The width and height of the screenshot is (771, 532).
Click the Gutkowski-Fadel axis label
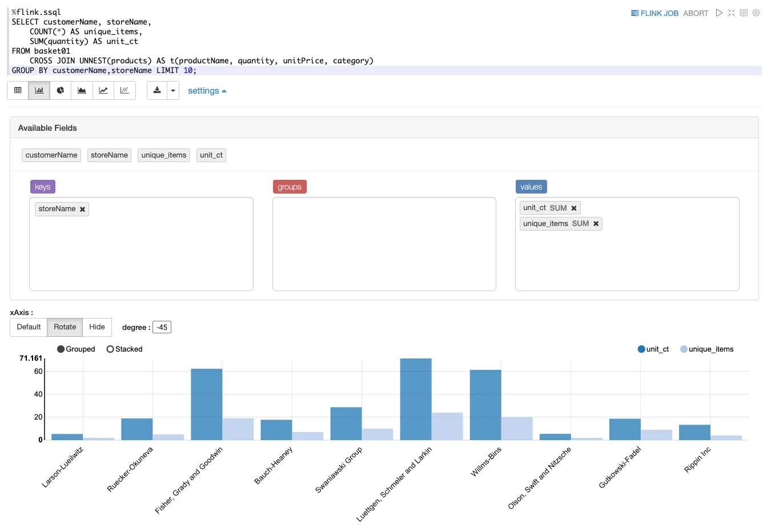coord(620,467)
